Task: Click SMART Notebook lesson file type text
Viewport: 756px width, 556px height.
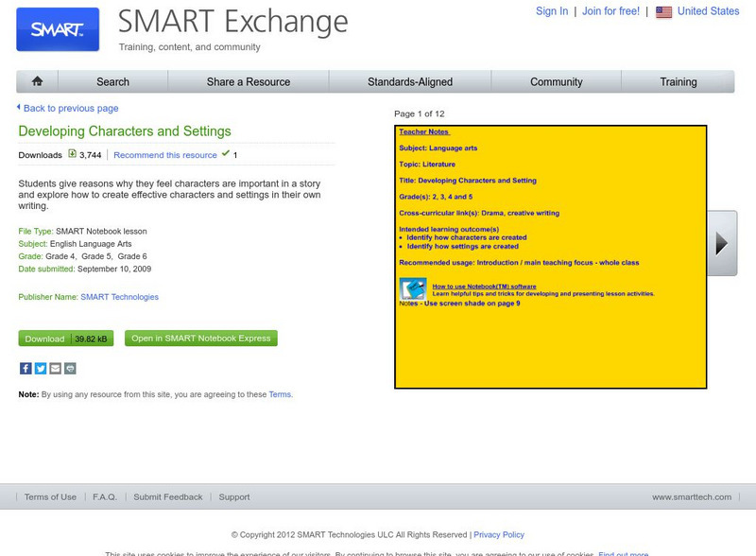Action: (101, 231)
